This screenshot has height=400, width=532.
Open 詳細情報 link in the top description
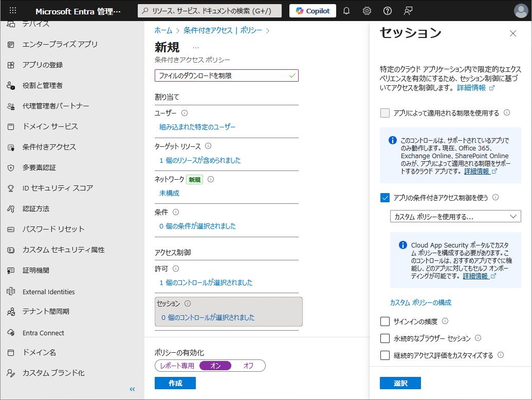point(475,88)
